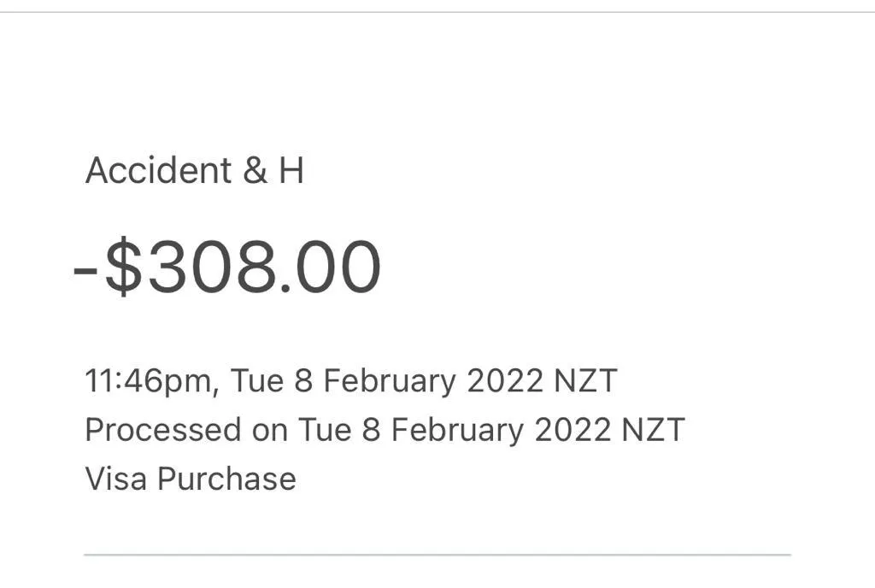Click 'February' in the Processed on line

[x=456, y=430]
